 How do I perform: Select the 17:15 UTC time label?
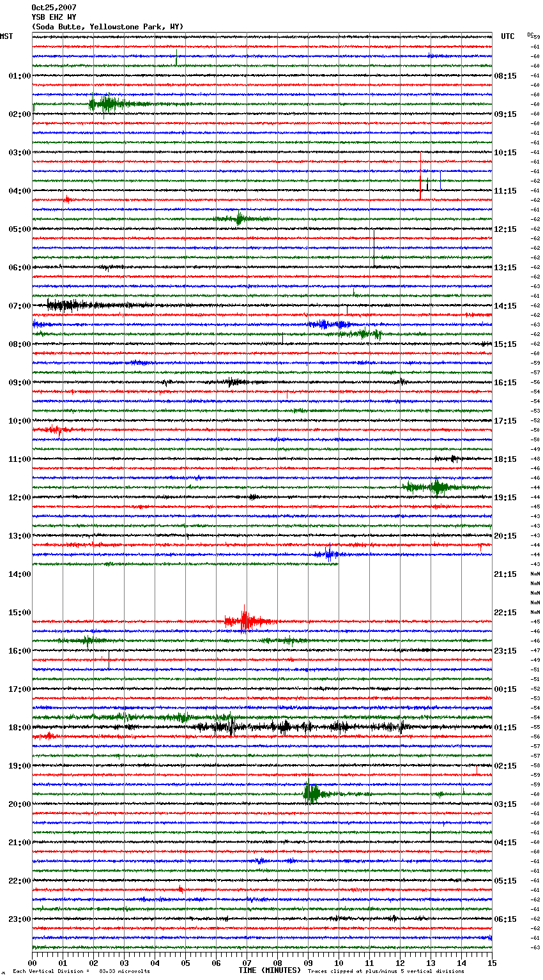[505, 421]
